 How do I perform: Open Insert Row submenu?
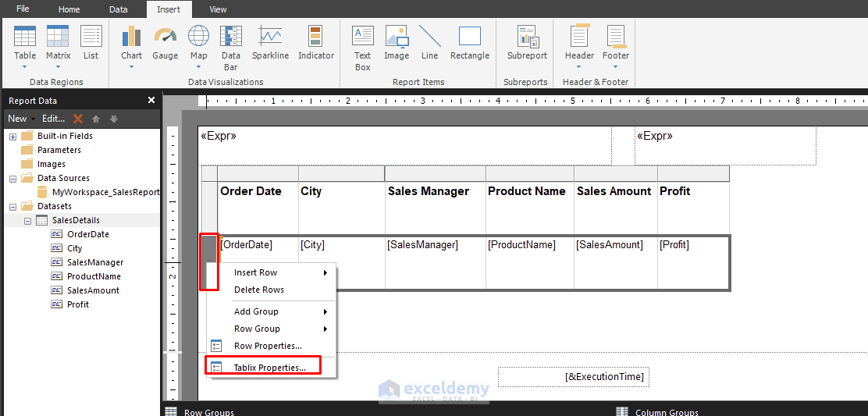point(271,272)
